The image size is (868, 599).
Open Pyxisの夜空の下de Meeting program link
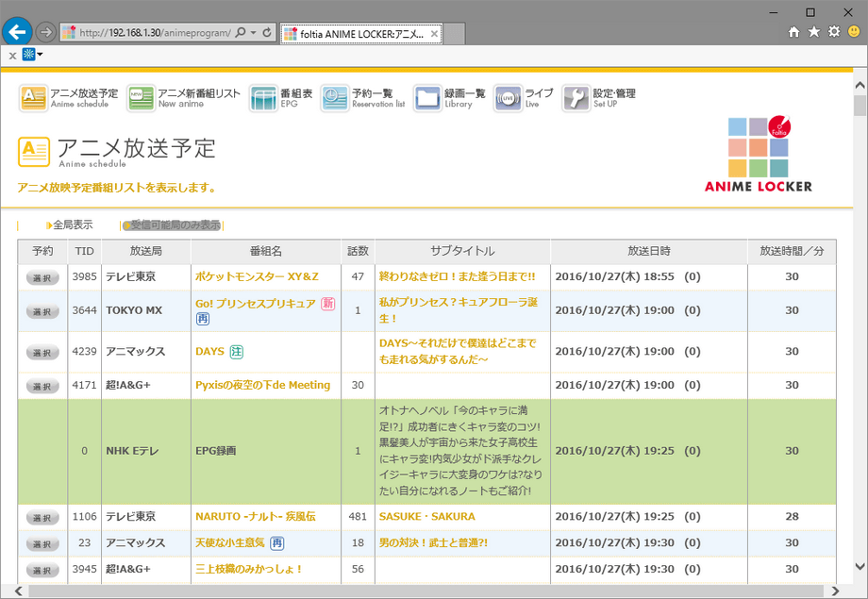pyautogui.click(x=263, y=385)
